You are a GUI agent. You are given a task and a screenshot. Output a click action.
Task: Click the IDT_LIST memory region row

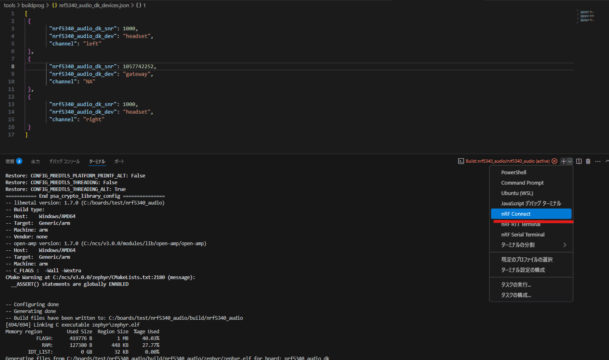click(x=93, y=352)
